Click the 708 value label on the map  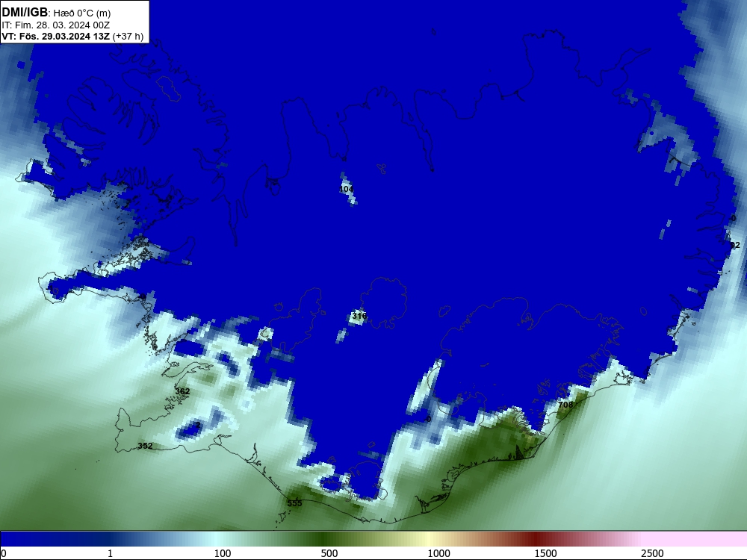[x=565, y=405]
